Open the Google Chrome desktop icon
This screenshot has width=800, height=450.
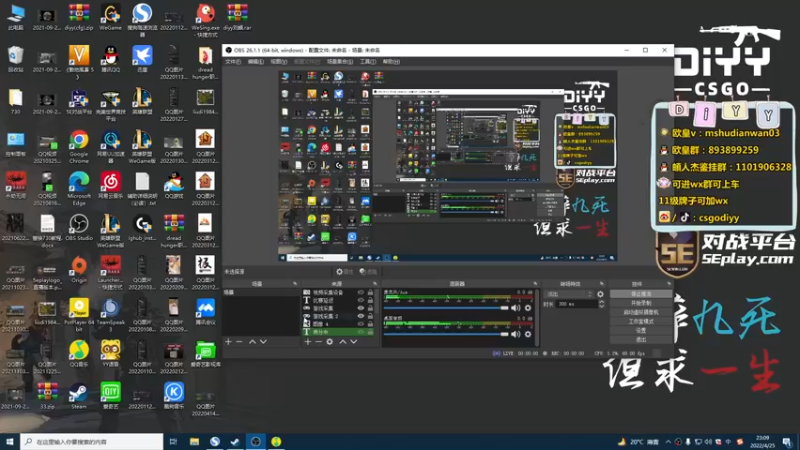[x=79, y=147]
